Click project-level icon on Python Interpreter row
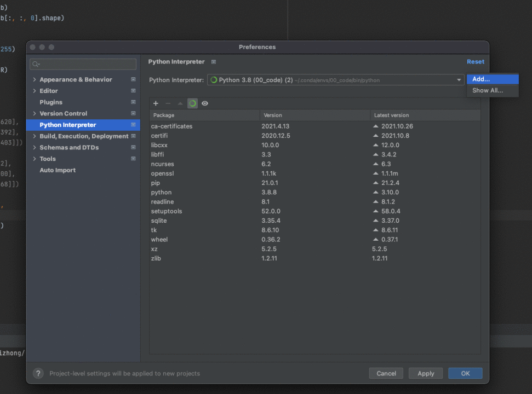 133,125
